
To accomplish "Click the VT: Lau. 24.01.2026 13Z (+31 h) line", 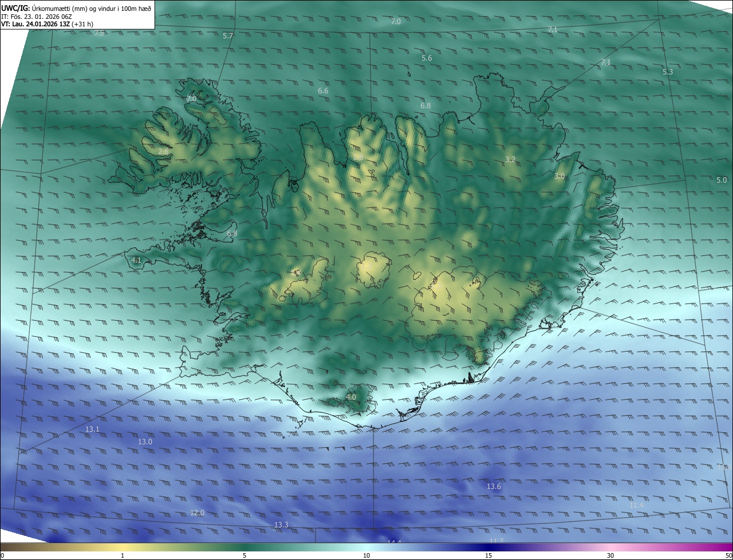I will pos(47,24).
